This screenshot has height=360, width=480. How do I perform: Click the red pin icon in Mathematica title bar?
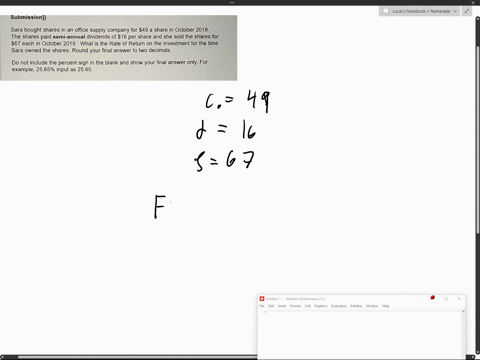[432, 298]
